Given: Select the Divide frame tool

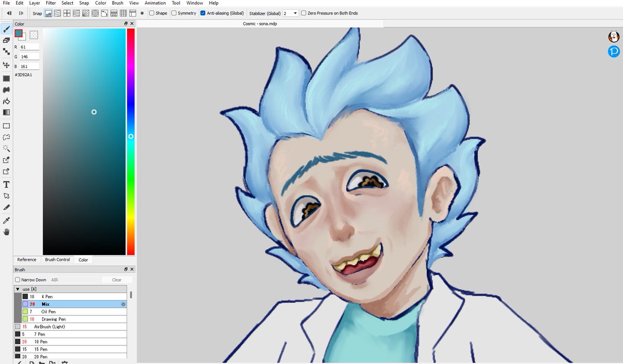Looking at the screenshot, I should tap(6, 207).
